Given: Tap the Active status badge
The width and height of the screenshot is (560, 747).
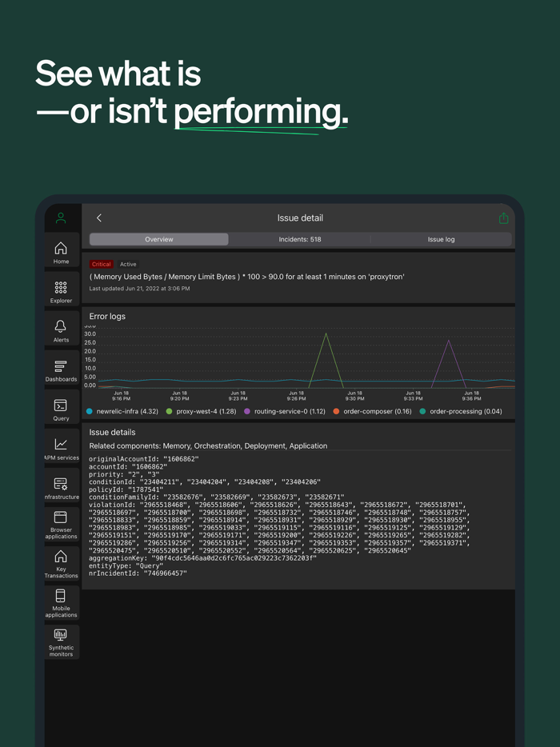Looking at the screenshot, I should click(128, 264).
